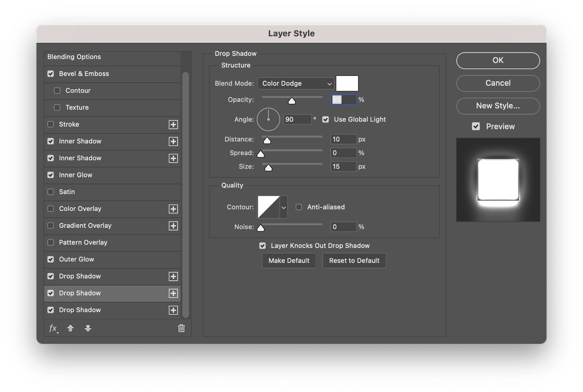Uncheck Layer Knocks Out Drop Shadow

(x=262, y=246)
